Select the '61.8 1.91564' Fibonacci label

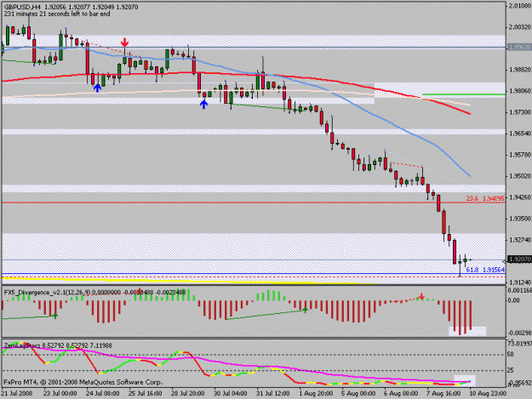485,270
